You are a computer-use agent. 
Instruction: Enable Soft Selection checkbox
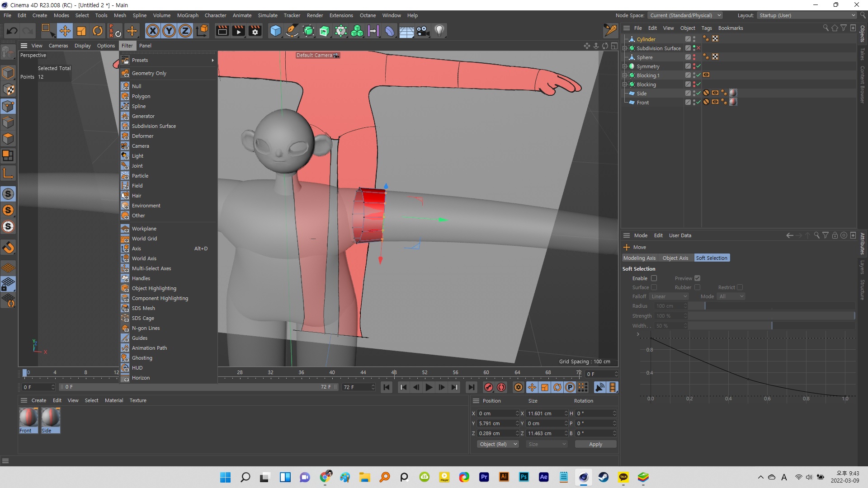pyautogui.click(x=654, y=278)
